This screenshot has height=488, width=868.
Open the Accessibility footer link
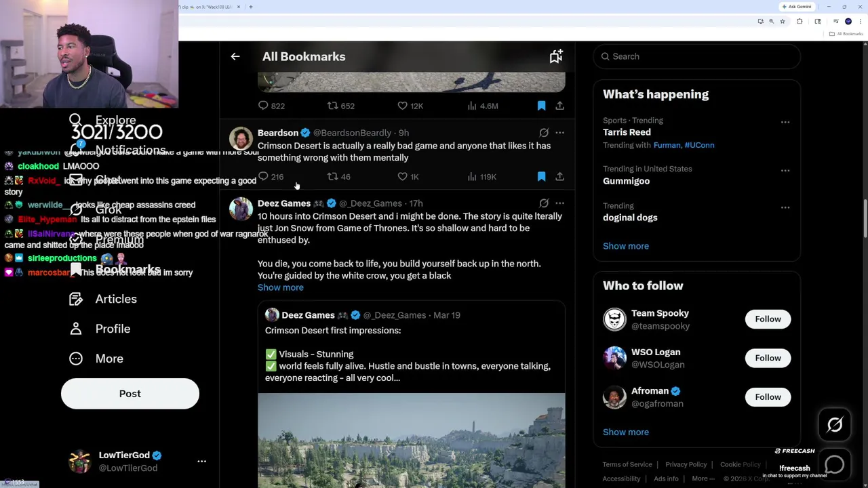[621, 479]
